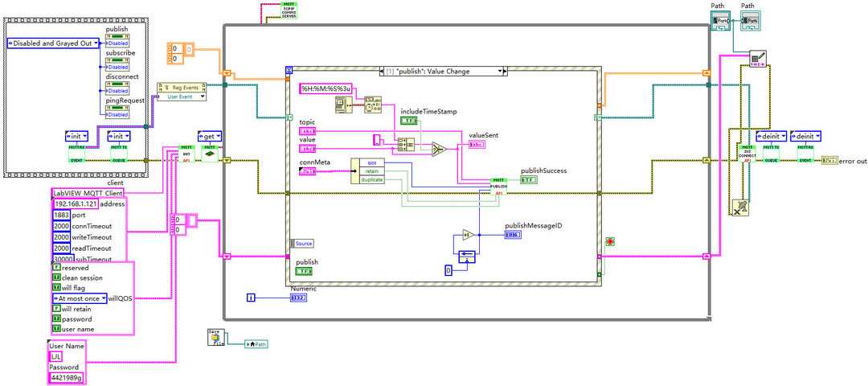The width and height of the screenshot is (868, 386).
Task: Click the Save File VI icon
Action: 215,337
